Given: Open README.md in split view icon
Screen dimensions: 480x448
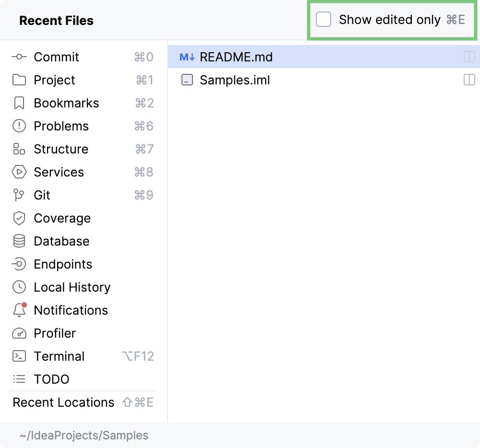Looking at the screenshot, I should 469,57.
